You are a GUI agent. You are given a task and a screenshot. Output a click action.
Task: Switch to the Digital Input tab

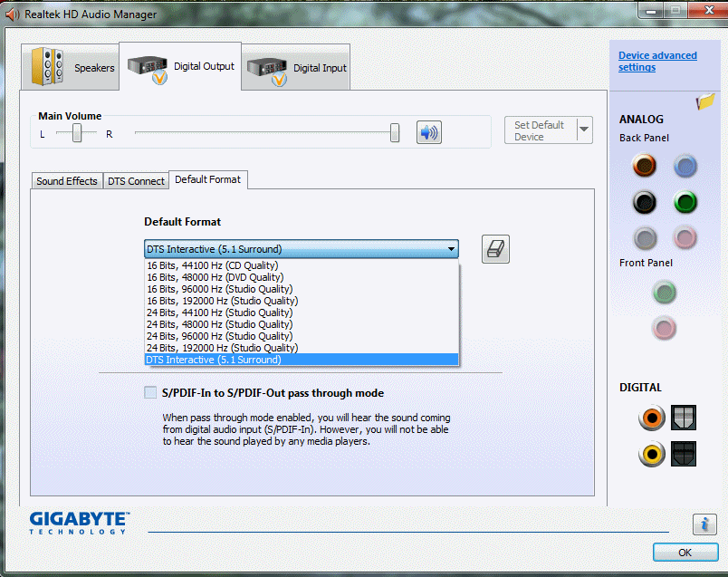pyautogui.click(x=296, y=67)
